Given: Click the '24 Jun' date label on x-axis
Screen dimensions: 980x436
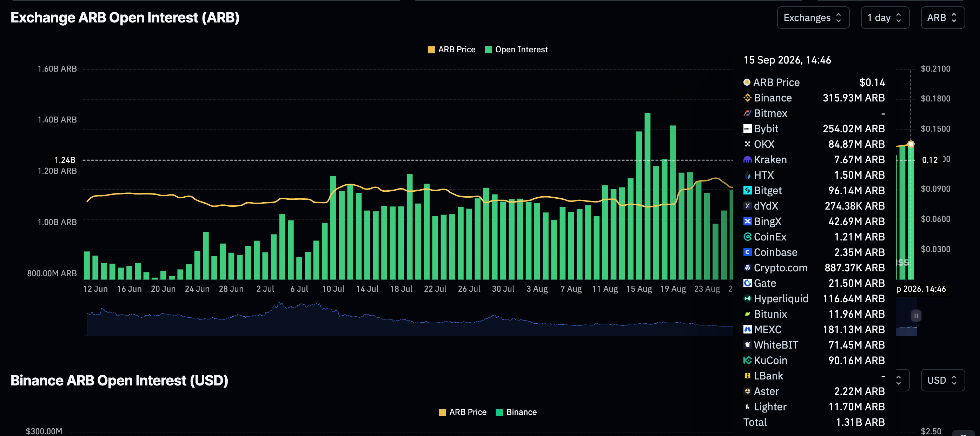Looking at the screenshot, I should click(x=197, y=289).
